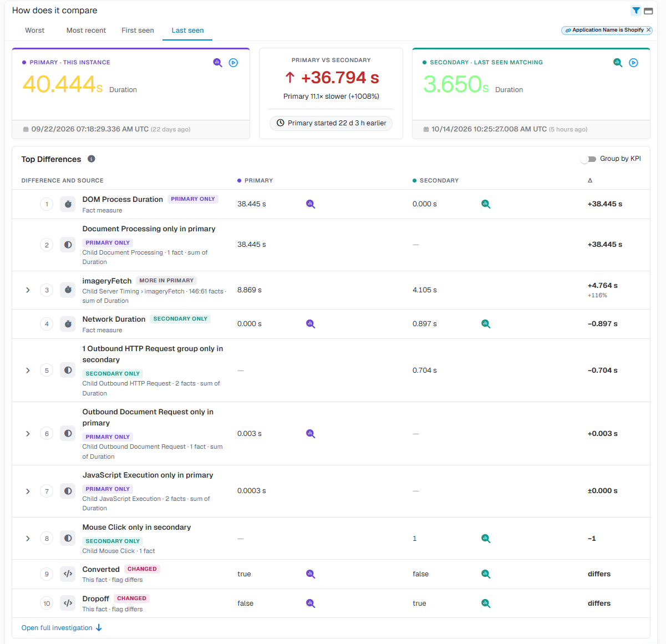Switch to the Worst tab

pyautogui.click(x=34, y=31)
